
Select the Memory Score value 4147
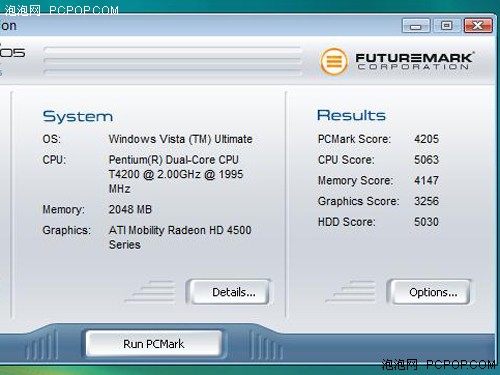pyautogui.click(x=426, y=180)
